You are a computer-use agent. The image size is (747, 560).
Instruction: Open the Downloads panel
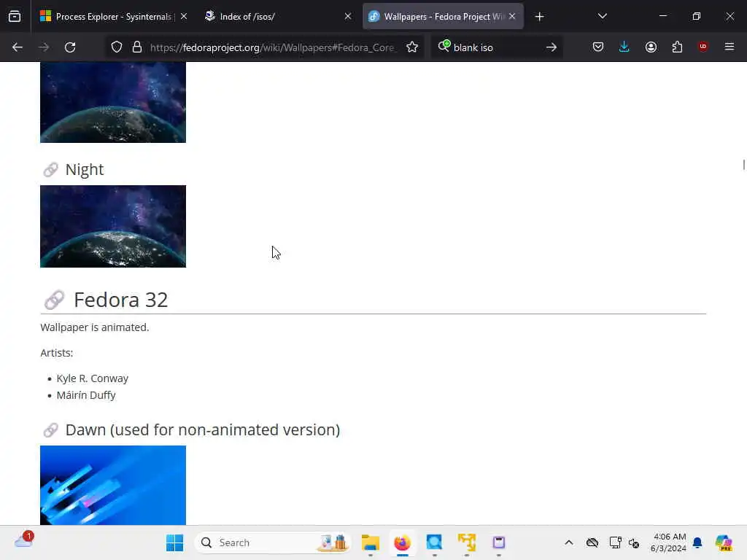[x=624, y=47]
